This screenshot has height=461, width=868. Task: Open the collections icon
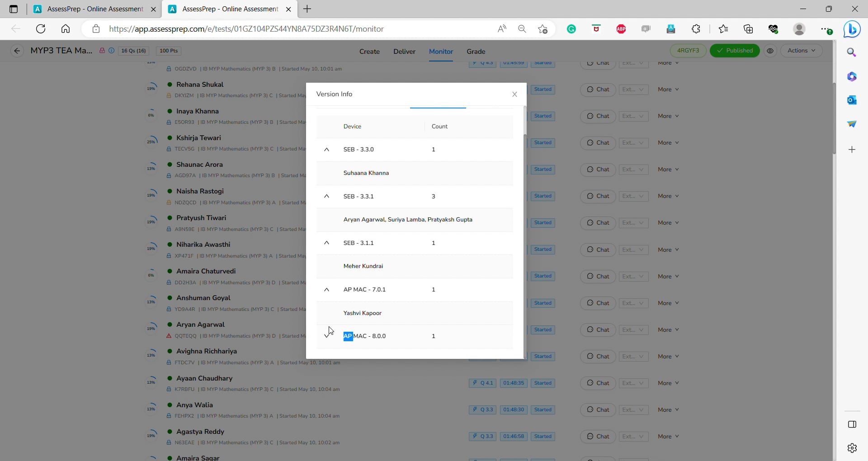pyautogui.click(x=748, y=29)
